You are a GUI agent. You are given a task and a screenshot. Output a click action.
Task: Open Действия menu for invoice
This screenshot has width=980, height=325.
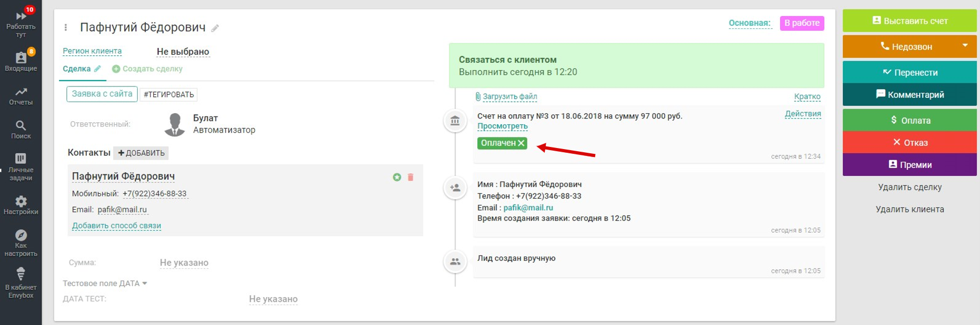[x=803, y=114]
